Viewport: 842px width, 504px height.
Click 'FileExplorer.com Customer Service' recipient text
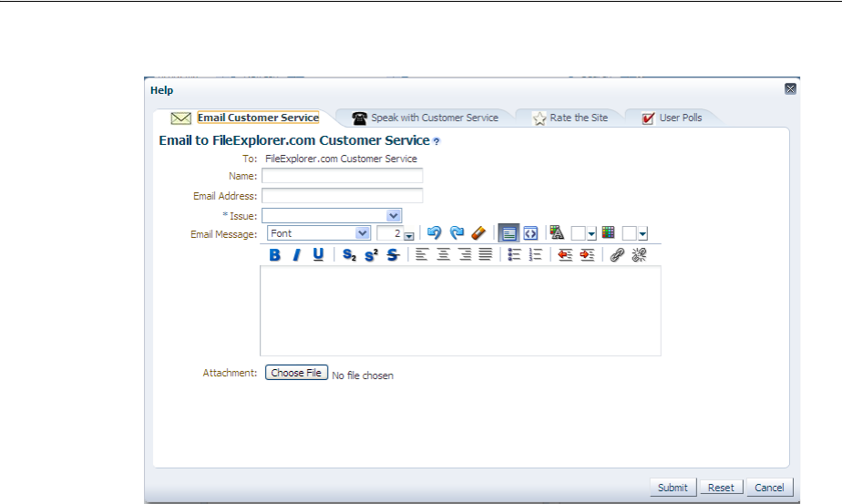[341, 159]
